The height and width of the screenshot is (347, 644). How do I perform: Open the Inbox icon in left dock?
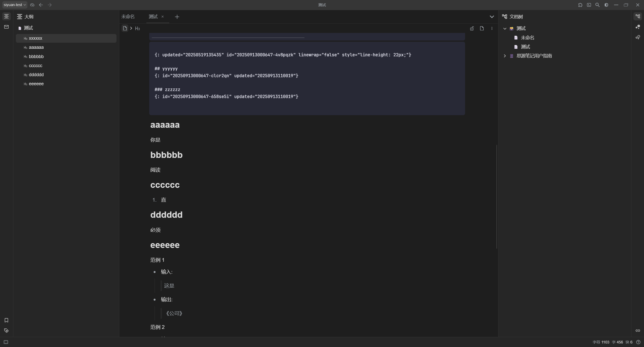[6, 27]
